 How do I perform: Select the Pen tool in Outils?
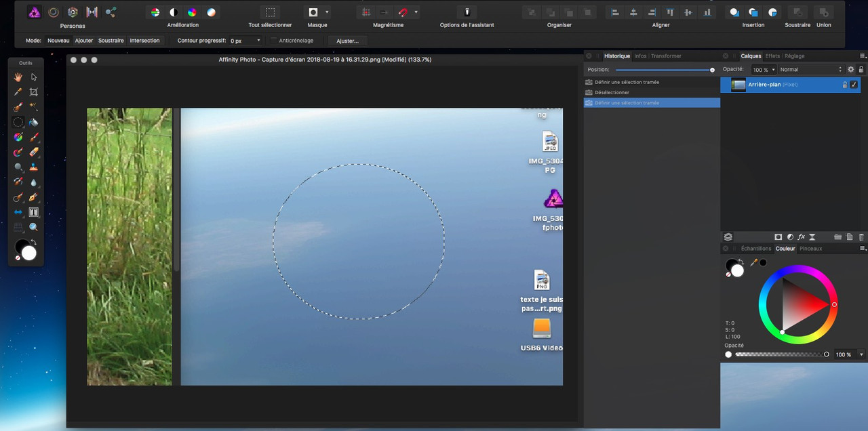33,197
